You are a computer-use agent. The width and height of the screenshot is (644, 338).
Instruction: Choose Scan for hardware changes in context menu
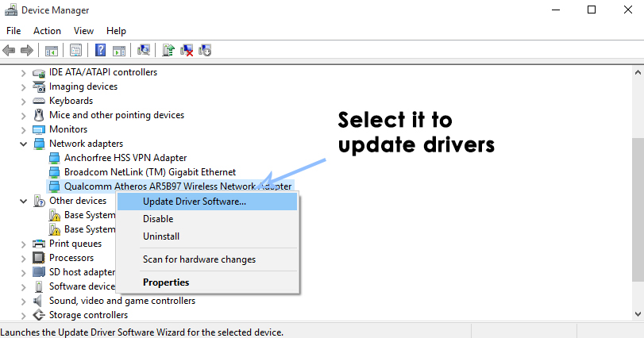pyautogui.click(x=207, y=259)
